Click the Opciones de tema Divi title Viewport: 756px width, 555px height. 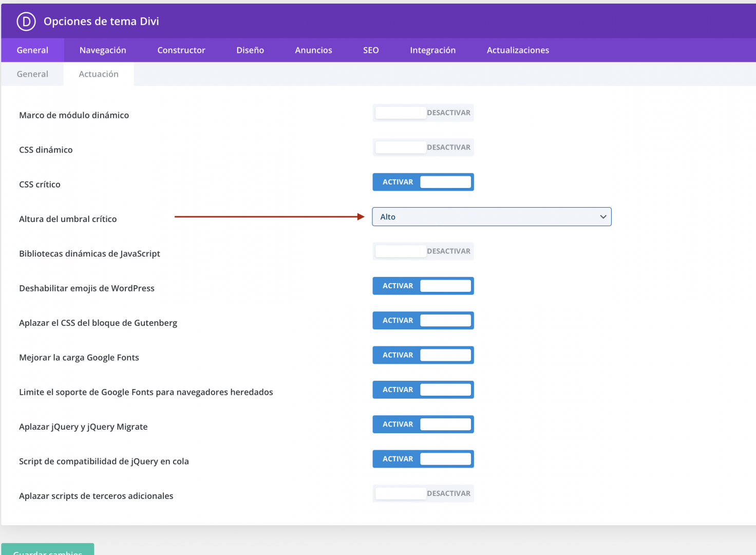(101, 22)
